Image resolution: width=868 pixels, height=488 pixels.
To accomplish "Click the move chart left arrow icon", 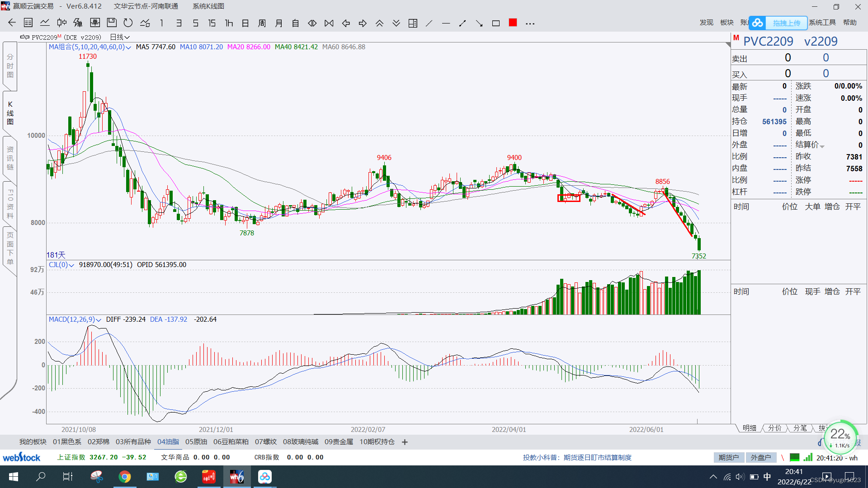I will click(x=346, y=23).
